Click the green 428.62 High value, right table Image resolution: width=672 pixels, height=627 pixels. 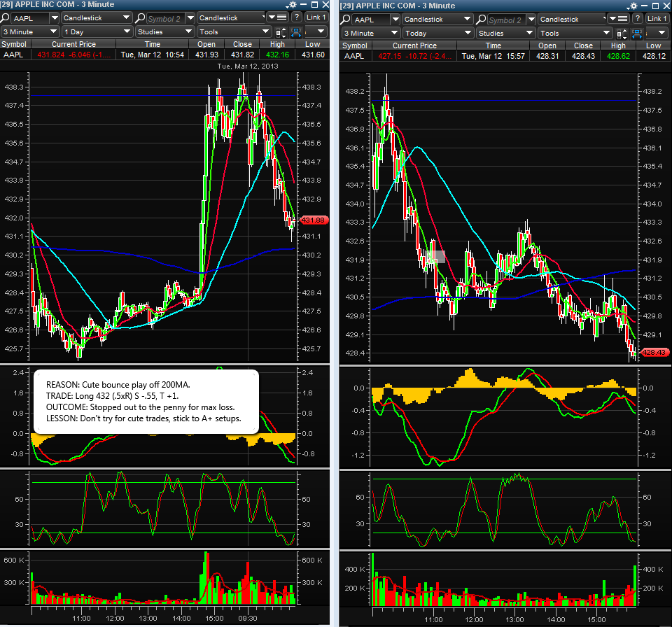[x=618, y=56]
